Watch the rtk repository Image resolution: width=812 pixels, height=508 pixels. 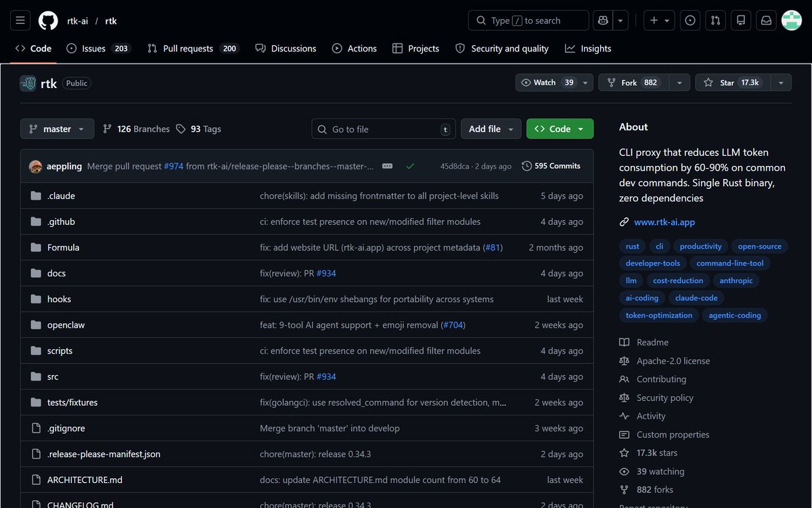(554, 83)
